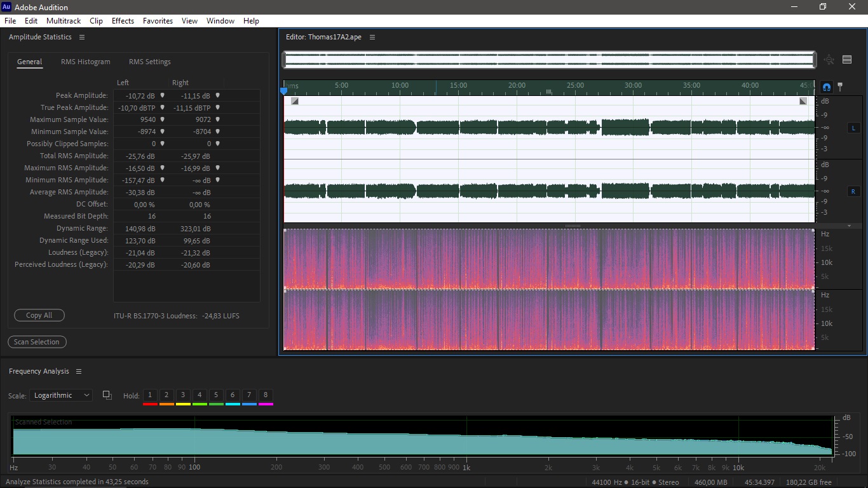Click the 20:00 mark on the time ruler
The image size is (868, 488).
point(517,85)
